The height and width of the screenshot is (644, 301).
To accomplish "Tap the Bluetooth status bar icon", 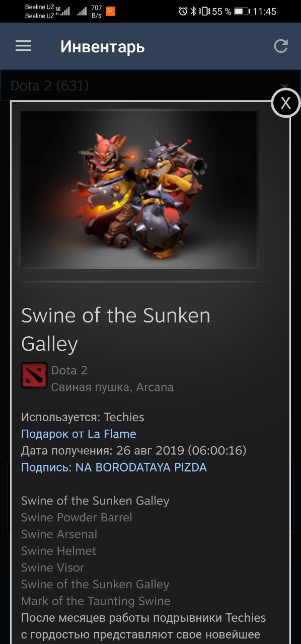I will [x=193, y=11].
